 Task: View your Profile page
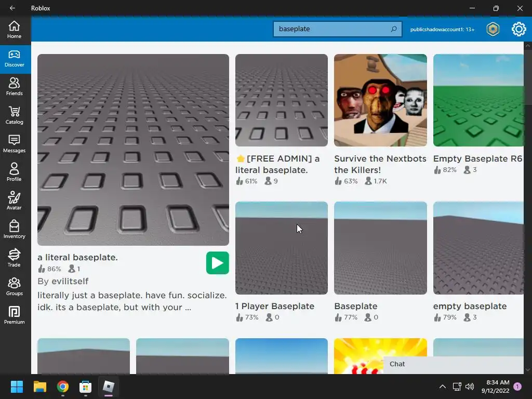pyautogui.click(x=14, y=172)
